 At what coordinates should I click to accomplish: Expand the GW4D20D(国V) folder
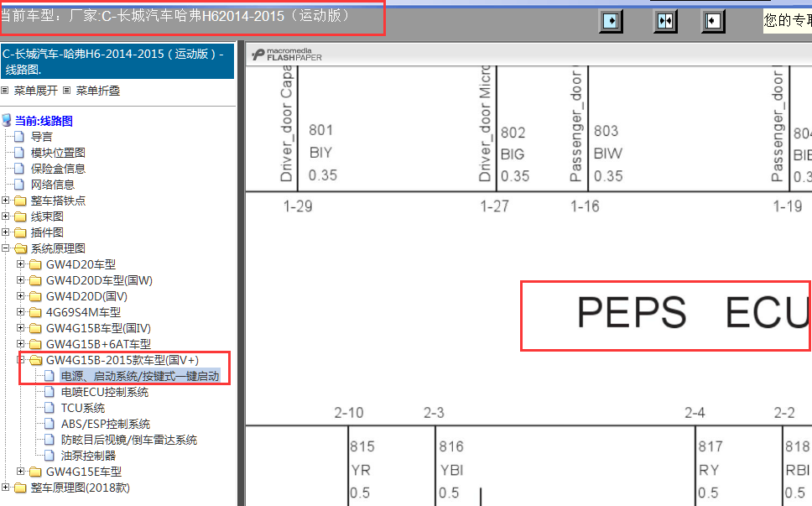(20, 296)
